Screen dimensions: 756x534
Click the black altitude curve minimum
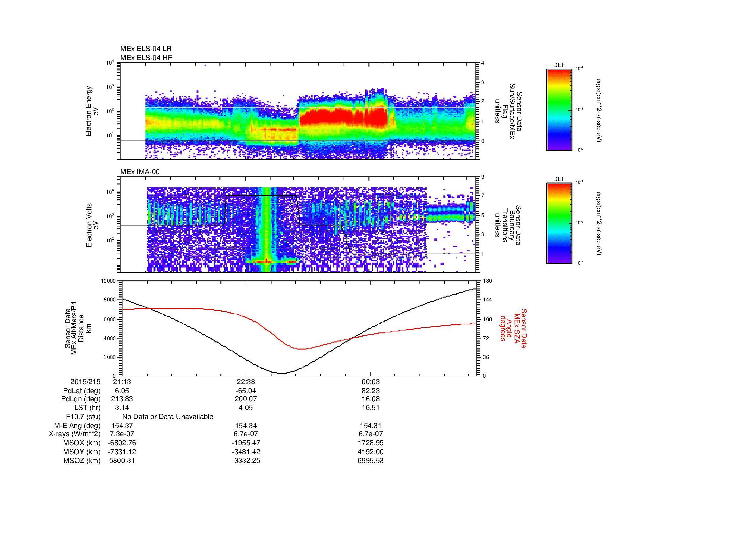(x=282, y=373)
